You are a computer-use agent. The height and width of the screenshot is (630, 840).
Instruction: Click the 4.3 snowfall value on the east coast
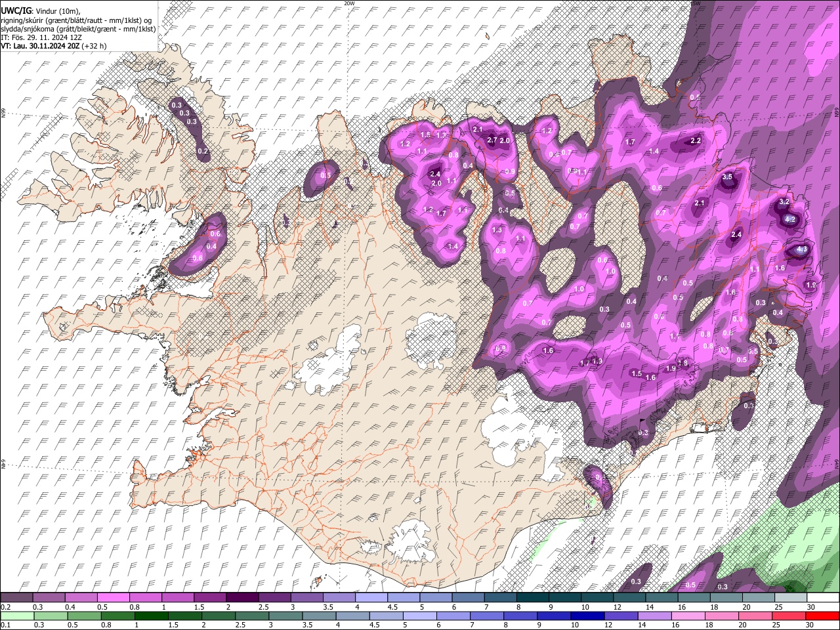801,249
